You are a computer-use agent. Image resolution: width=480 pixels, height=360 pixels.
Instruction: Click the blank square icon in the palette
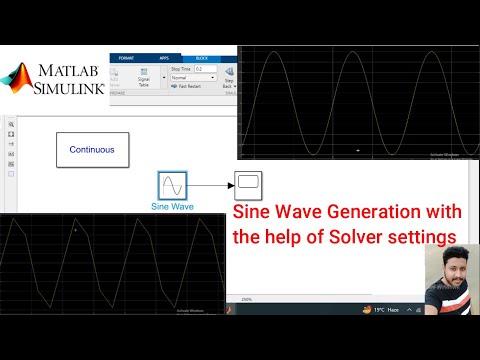click(x=11, y=174)
